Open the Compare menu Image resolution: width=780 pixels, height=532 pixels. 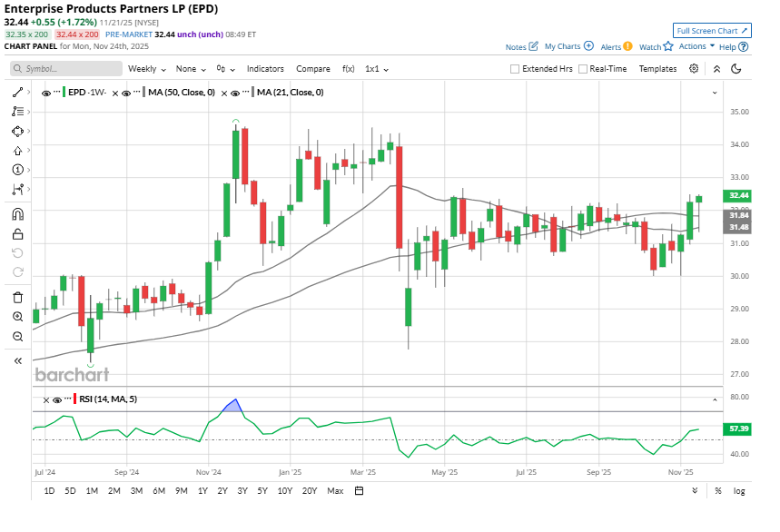[x=313, y=69]
